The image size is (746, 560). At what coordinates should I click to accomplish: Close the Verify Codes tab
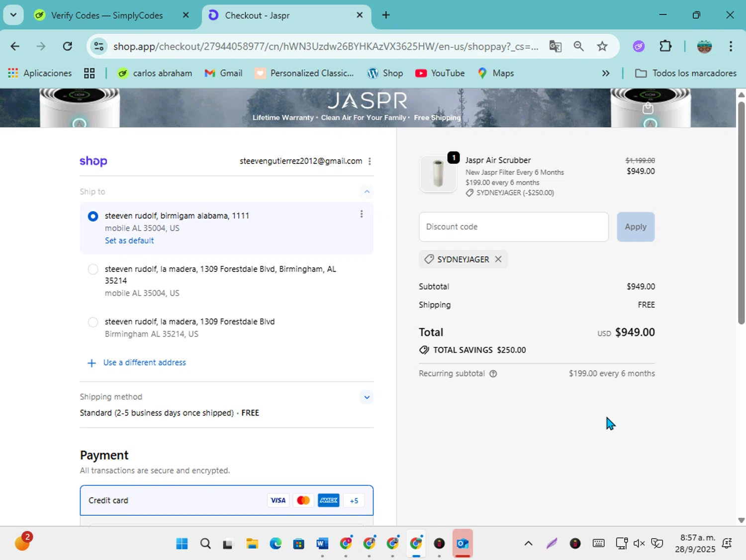click(186, 15)
